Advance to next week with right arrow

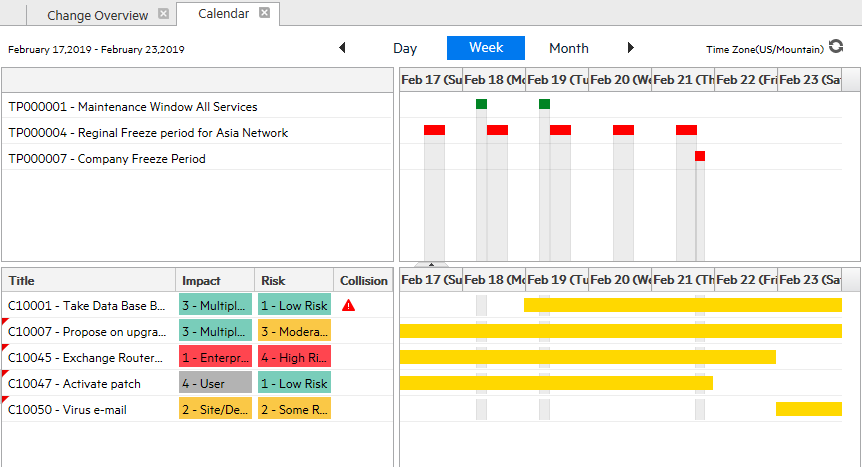point(630,48)
